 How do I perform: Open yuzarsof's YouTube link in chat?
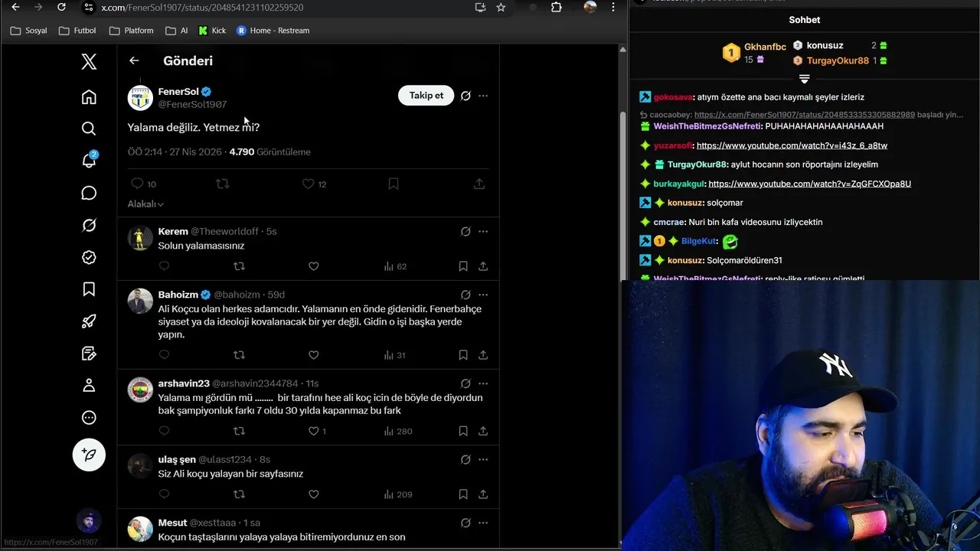coord(792,145)
